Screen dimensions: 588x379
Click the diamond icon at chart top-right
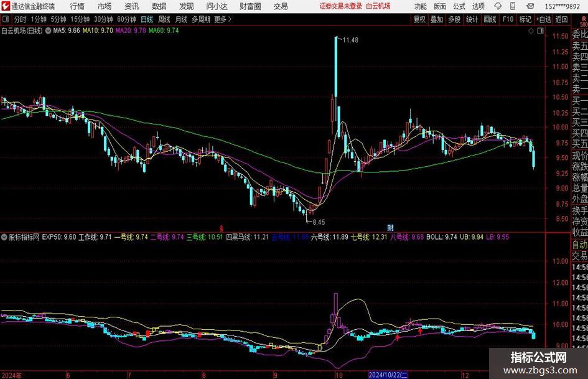pyautogui.click(x=531, y=31)
